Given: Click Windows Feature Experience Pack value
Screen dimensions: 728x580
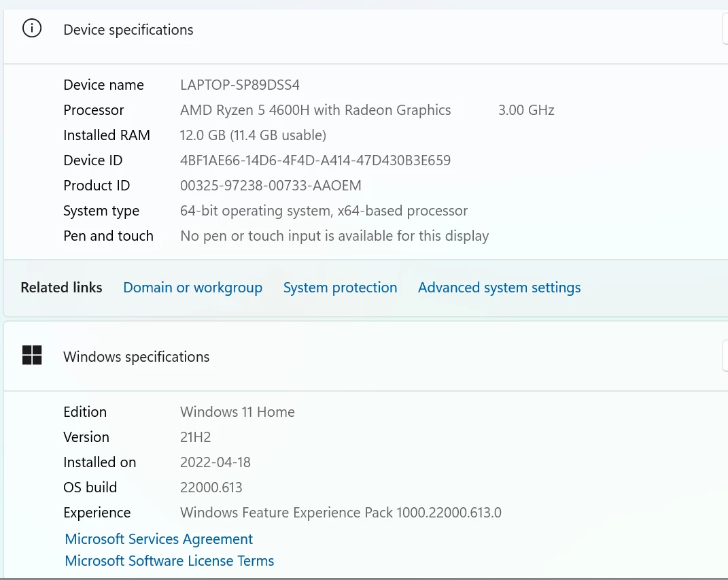Looking at the screenshot, I should point(341,512).
